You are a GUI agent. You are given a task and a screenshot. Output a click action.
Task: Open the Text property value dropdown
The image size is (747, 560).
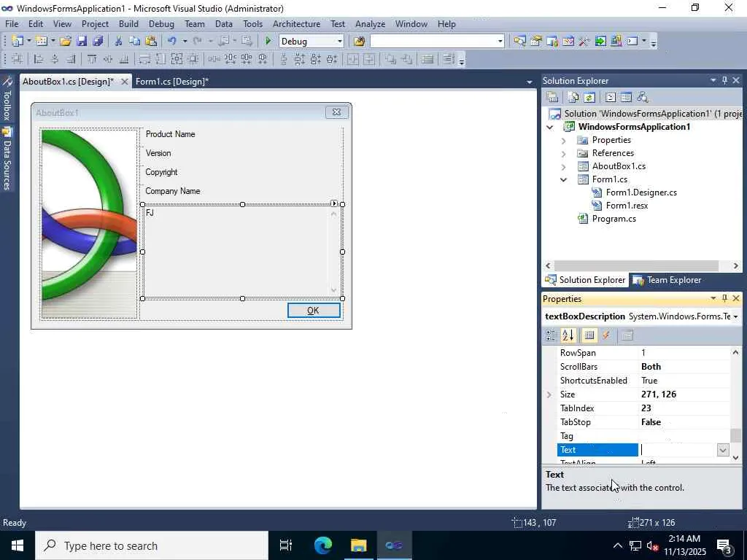[x=723, y=449]
